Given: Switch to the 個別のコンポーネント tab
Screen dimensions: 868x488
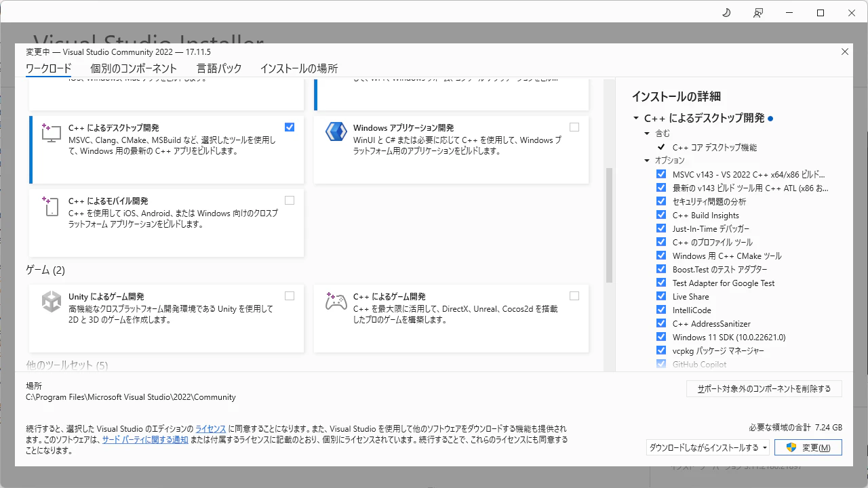Looking at the screenshot, I should click(x=134, y=68).
